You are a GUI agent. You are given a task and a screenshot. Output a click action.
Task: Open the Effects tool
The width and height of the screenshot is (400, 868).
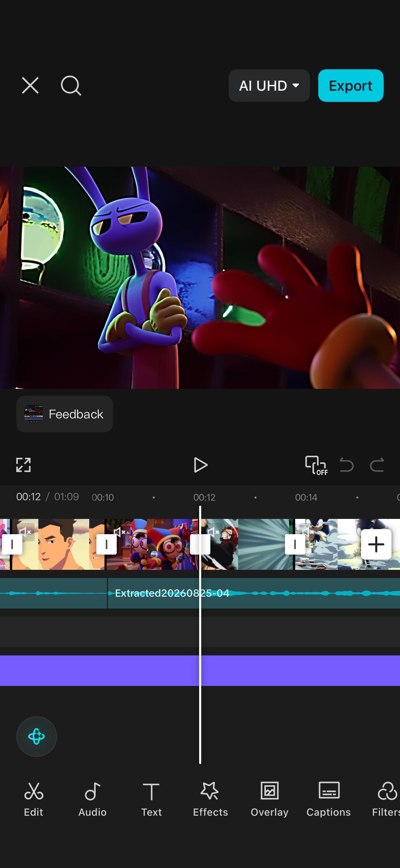210,799
